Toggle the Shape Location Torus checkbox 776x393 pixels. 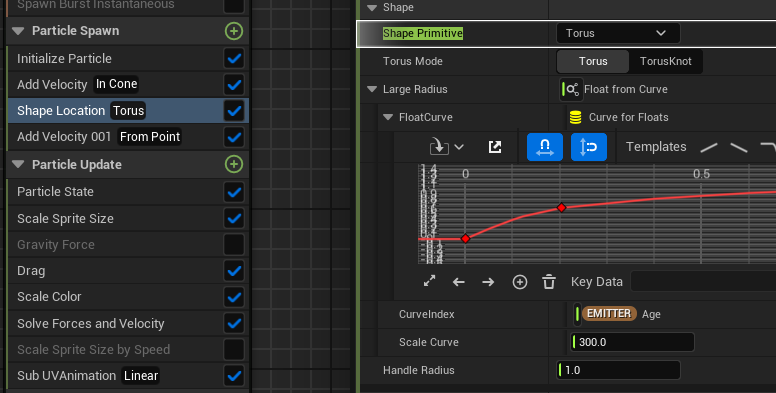coord(234,110)
